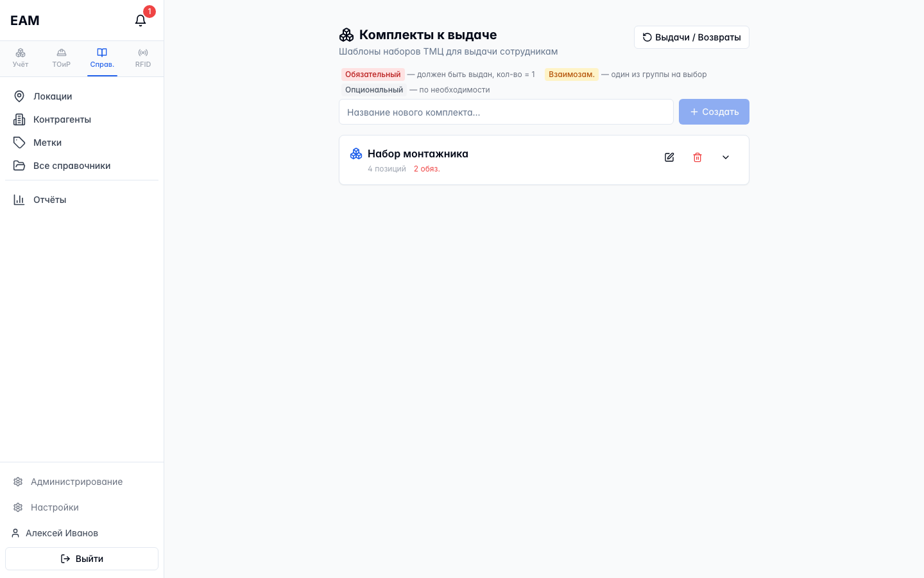The width and height of the screenshot is (924, 578).
Task: Edit the Набор монтажника kit
Action: click(x=669, y=157)
